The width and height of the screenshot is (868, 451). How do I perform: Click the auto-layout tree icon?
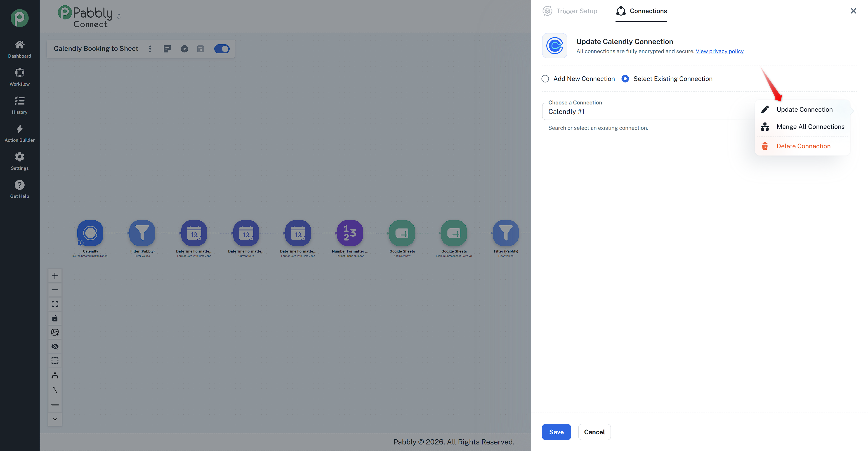(x=55, y=375)
